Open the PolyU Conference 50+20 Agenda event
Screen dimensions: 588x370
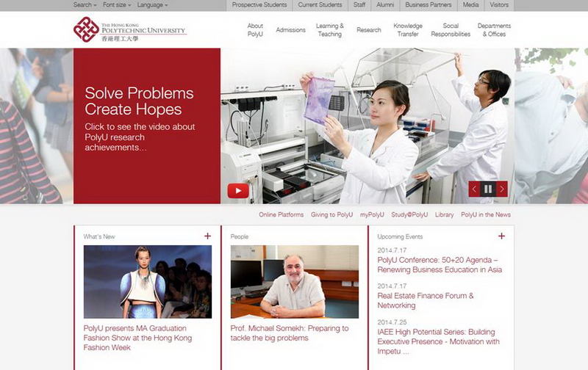tap(440, 265)
